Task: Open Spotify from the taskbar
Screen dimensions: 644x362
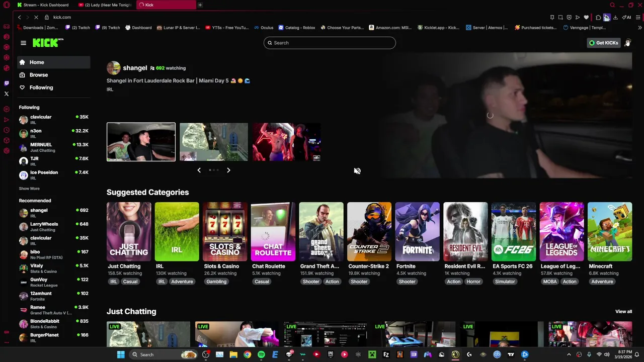Action: click(261, 354)
